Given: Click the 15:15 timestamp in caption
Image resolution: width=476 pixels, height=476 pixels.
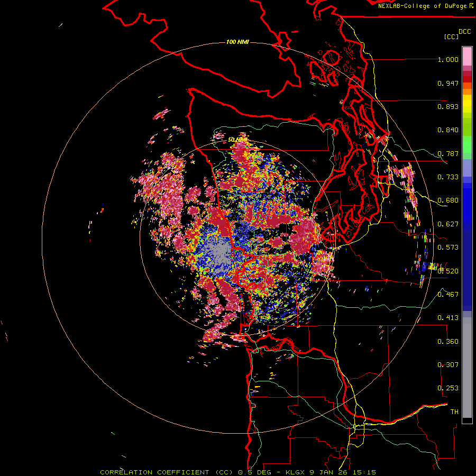Looking at the screenshot, I should coord(365,472).
